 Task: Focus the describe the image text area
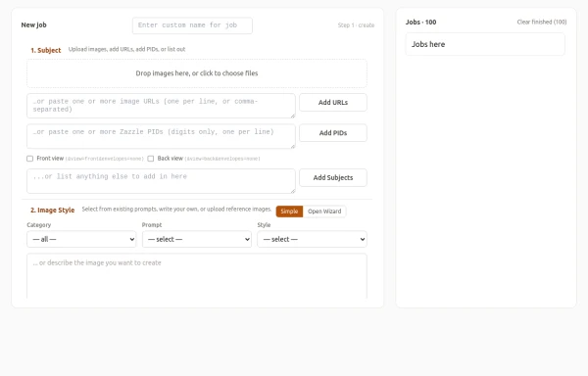pyautogui.click(x=197, y=276)
